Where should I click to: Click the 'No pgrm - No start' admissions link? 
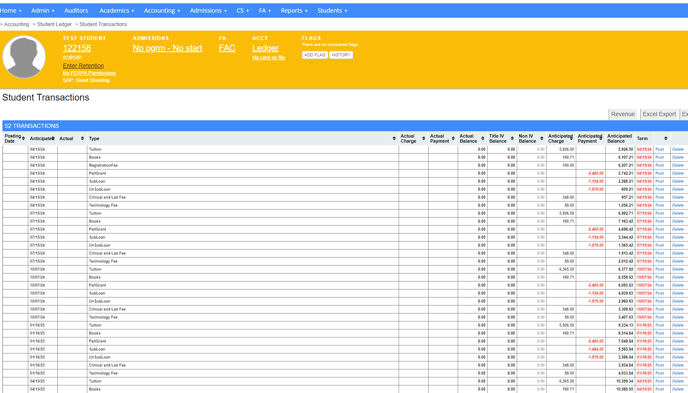168,48
